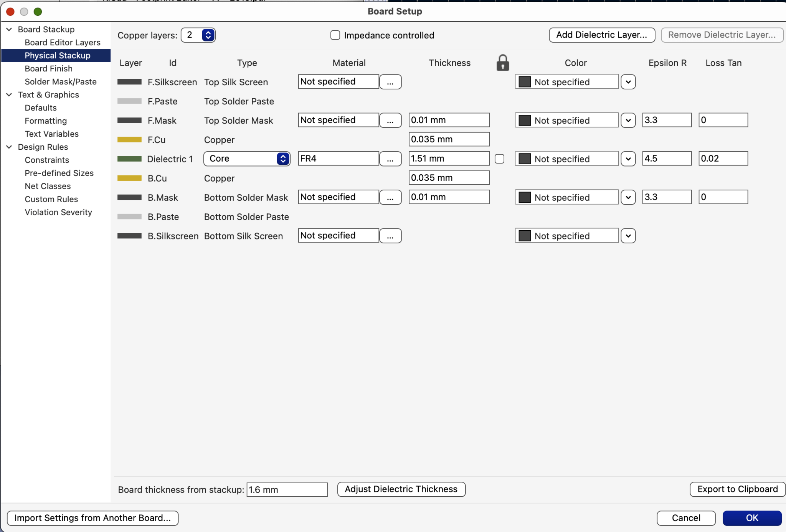This screenshot has height=532, width=786.
Task: Edit F.Mask thickness field
Action: (449, 120)
